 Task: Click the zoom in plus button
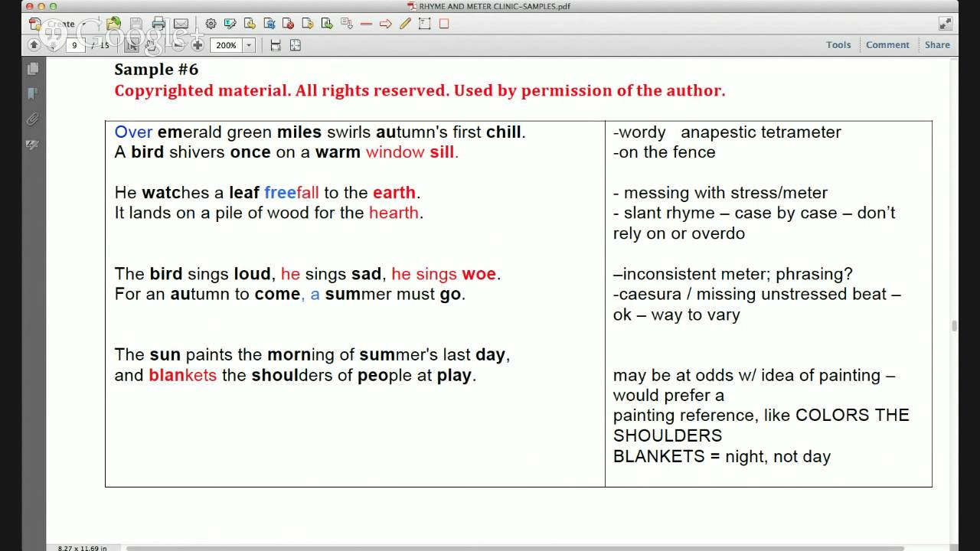tap(198, 45)
